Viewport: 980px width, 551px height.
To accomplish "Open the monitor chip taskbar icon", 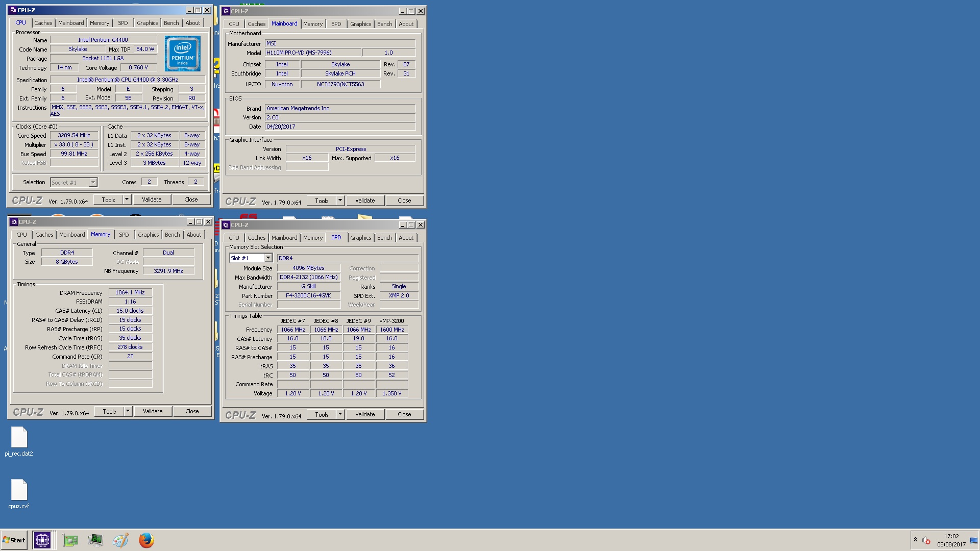I will [x=95, y=540].
